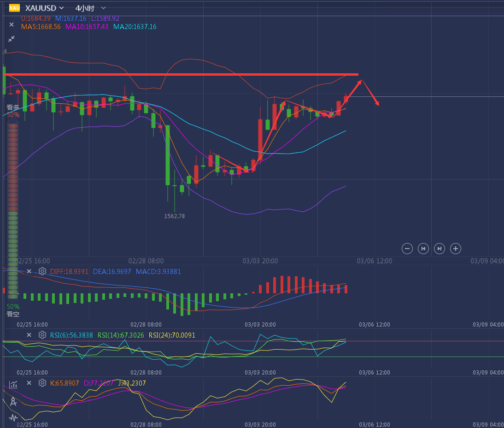Remove the MACD indicator panel
The image size is (504, 428).
pyautogui.click(x=29, y=271)
